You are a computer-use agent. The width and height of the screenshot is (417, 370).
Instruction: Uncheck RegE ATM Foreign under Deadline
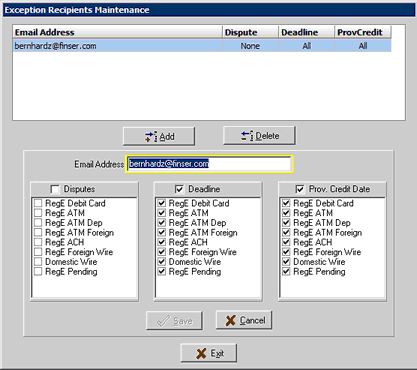coord(162,232)
